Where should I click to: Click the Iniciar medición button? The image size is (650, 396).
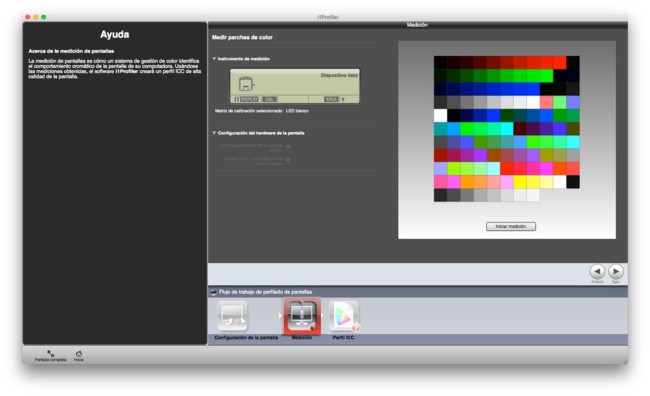click(x=511, y=226)
